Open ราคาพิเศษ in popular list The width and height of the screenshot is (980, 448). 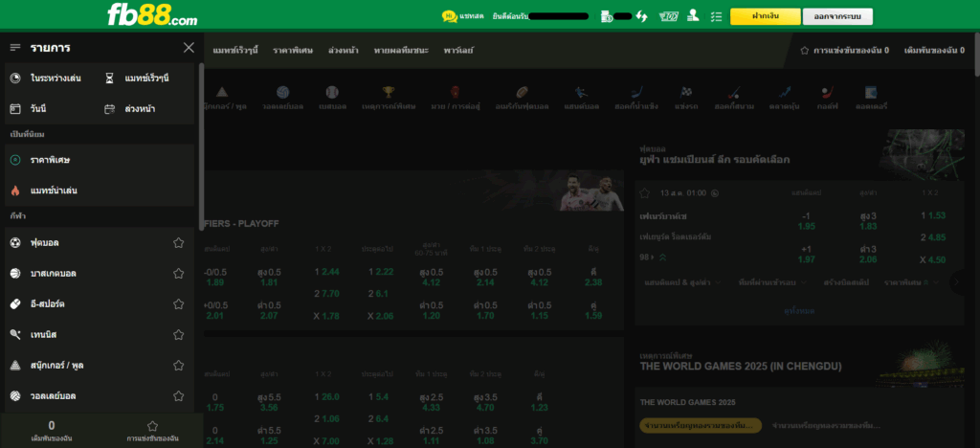click(x=100, y=160)
